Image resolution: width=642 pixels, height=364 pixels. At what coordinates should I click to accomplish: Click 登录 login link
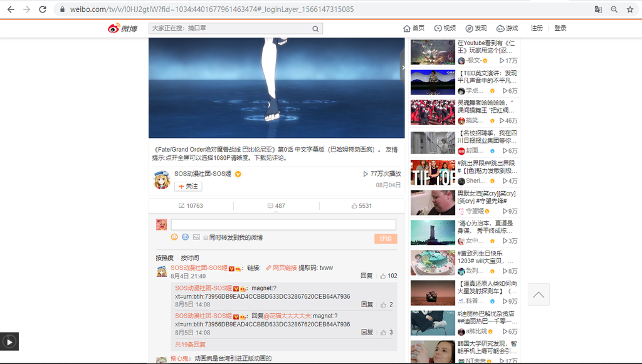click(560, 28)
